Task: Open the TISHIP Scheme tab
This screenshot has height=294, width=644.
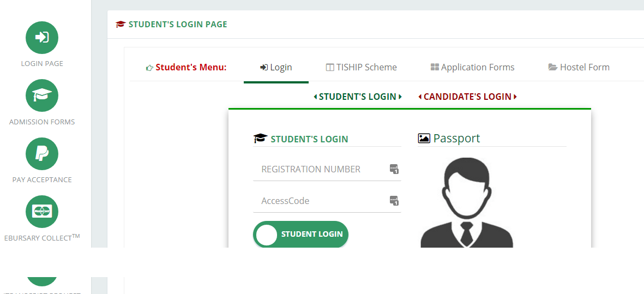Action: click(362, 67)
